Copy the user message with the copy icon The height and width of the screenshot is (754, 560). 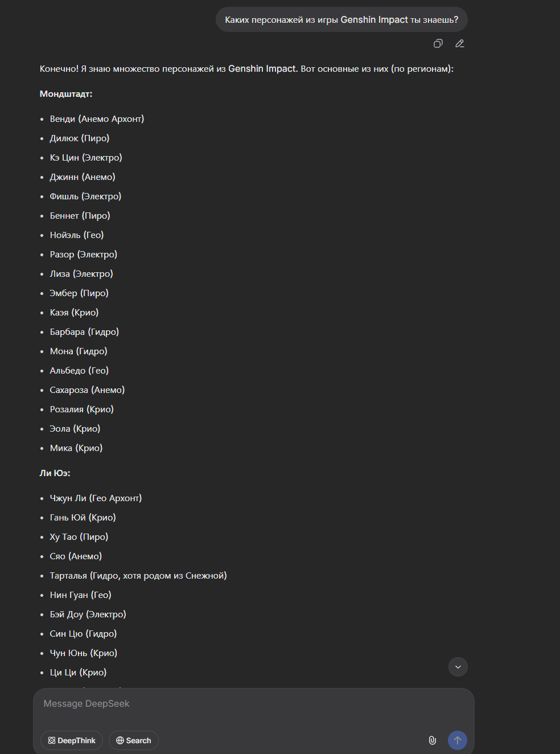[x=438, y=43]
